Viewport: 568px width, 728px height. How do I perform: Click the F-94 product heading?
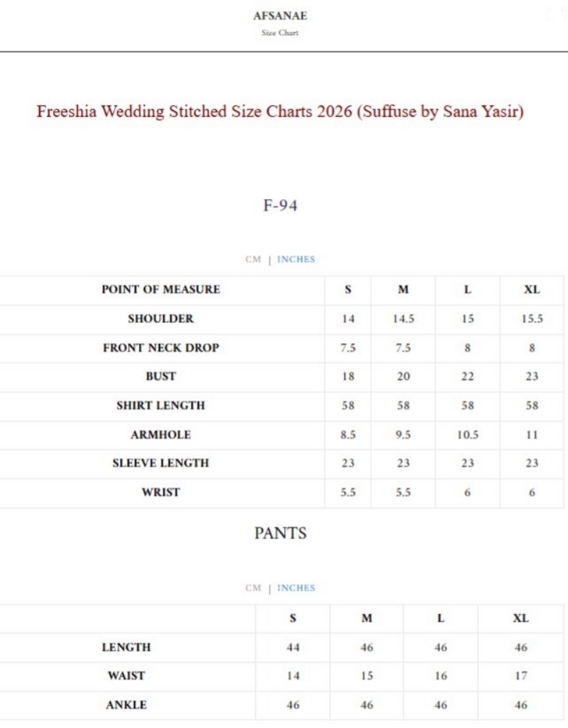280,205
